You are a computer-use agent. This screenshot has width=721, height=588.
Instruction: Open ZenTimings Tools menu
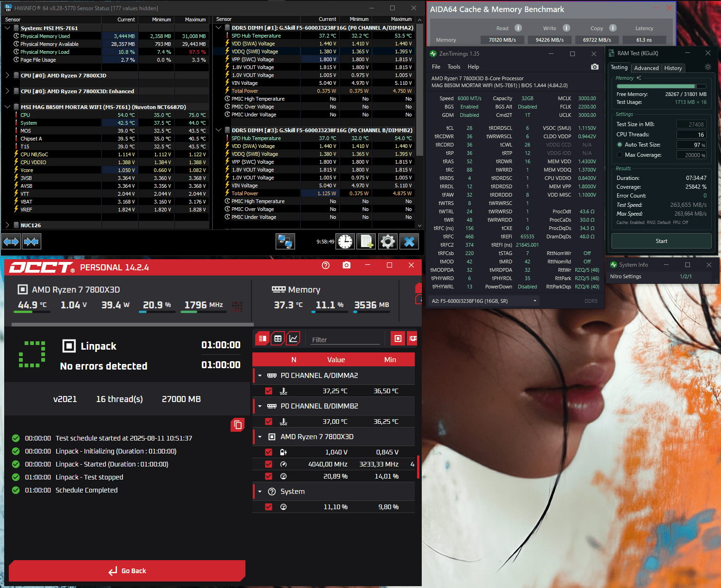click(454, 67)
